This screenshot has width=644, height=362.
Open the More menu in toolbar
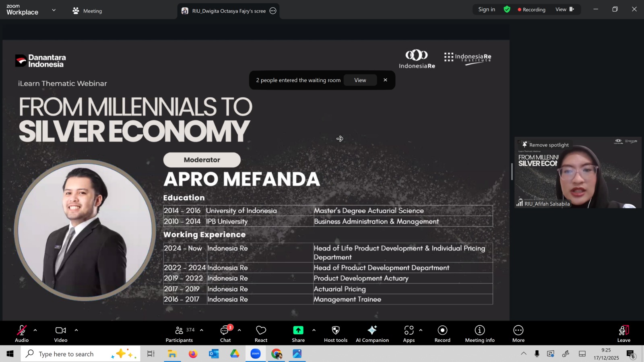[518, 333]
